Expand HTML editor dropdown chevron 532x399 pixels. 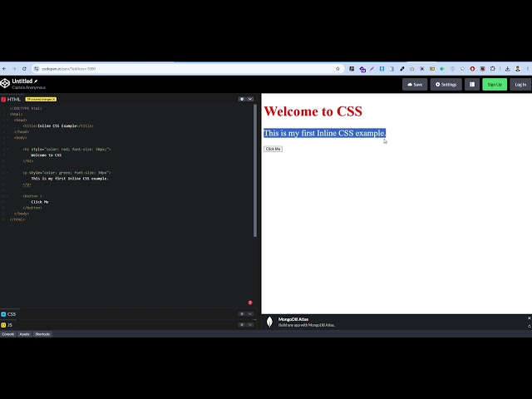250,99
